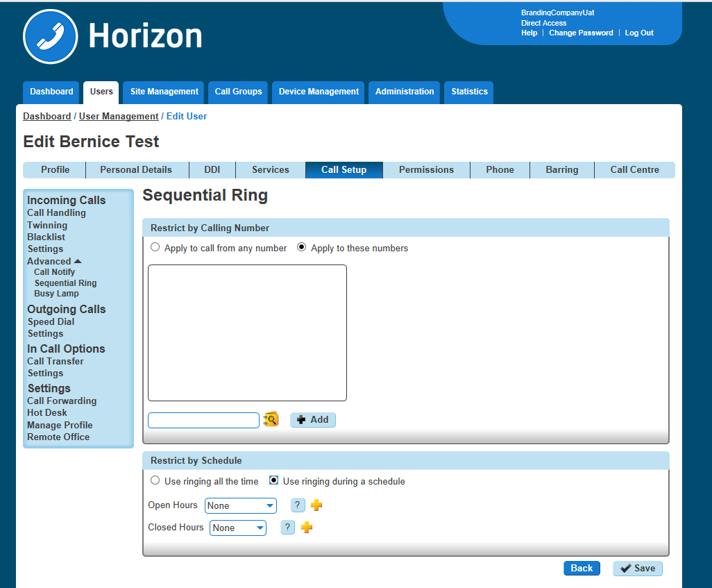Open Settings under In Call Options
Viewport: 712px width, 588px height.
45,373
